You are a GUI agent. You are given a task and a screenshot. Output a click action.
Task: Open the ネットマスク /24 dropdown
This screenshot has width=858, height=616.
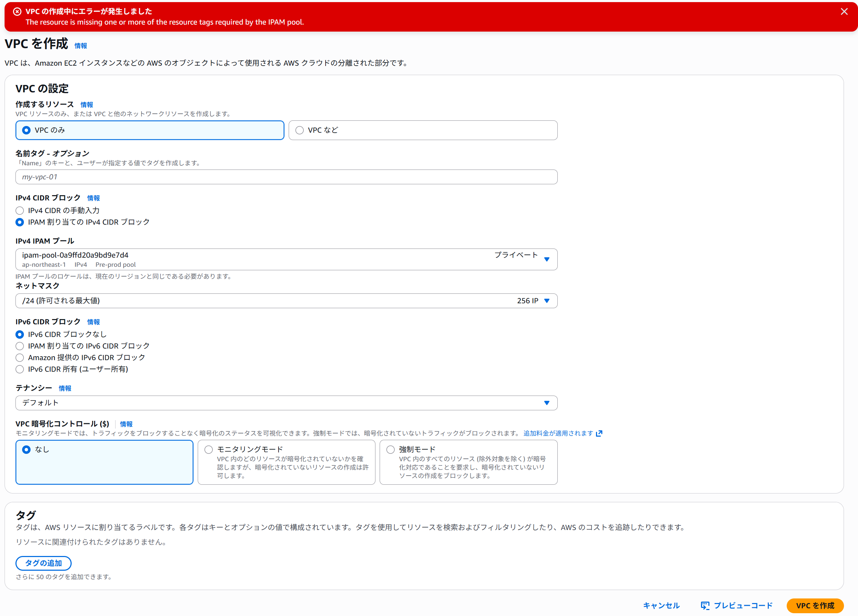286,300
